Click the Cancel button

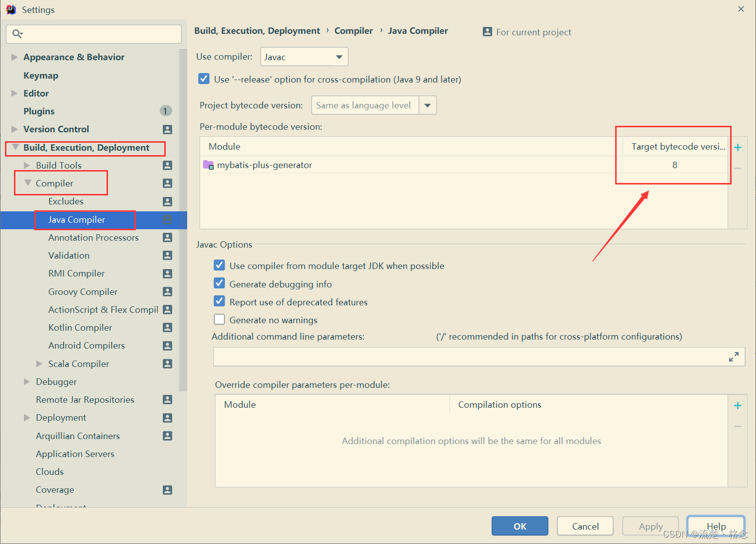(585, 526)
